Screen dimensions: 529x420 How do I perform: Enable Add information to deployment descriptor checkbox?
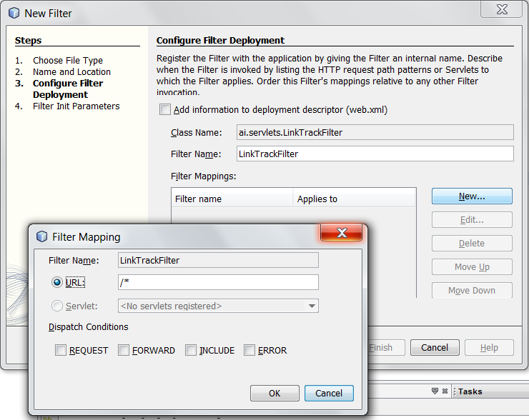[x=165, y=109]
